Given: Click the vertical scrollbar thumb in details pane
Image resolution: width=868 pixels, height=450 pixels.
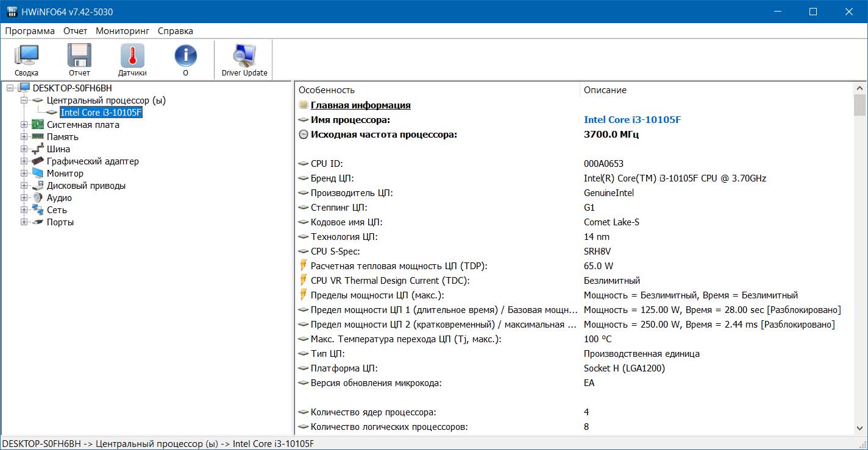Looking at the screenshot, I should (x=860, y=105).
